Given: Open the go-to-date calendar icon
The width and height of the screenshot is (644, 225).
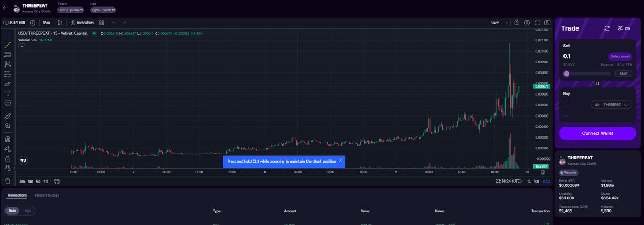Looking at the screenshot, I should pyautogui.click(x=56, y=181).
